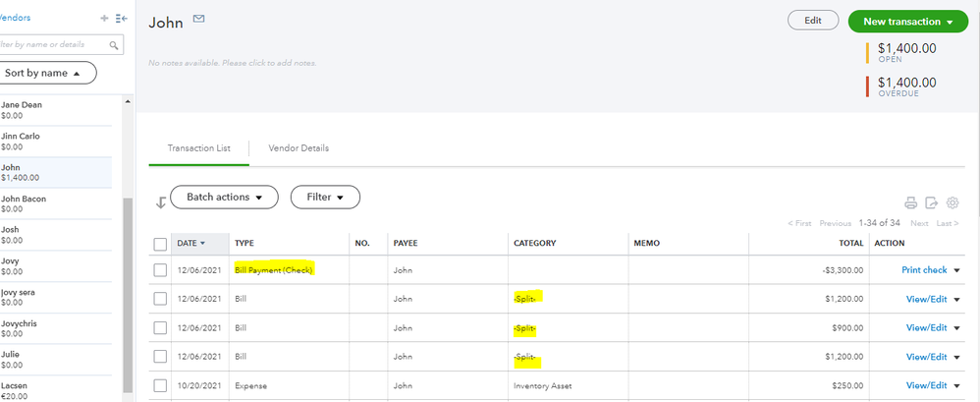The width and height of the screenshot is (980, 402).
Task: Check the $250.00 Expense row checkbox
Action: (x=160, y=385)
